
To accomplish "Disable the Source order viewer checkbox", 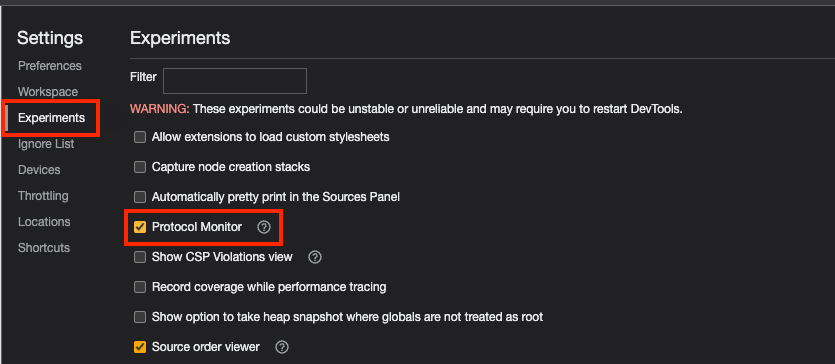I will tap(140, 348).
